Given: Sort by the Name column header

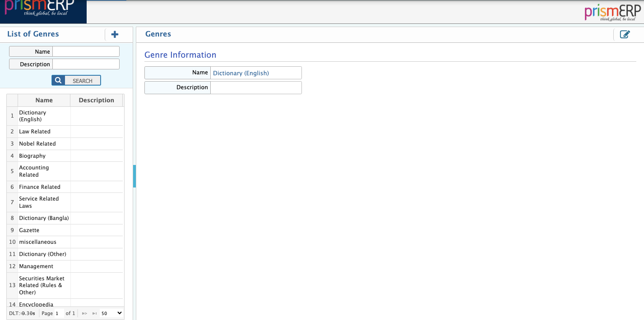Looking at the screenshot, I should [44, 100].
